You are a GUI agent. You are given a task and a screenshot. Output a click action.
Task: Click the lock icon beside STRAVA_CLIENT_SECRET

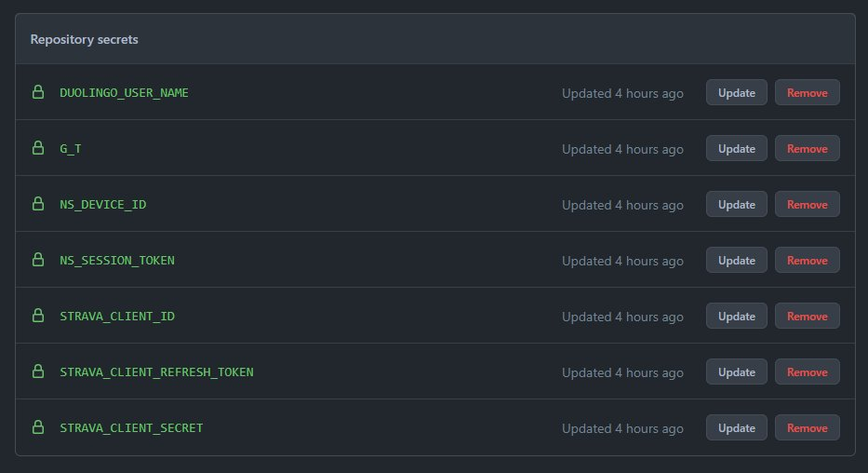38,427
